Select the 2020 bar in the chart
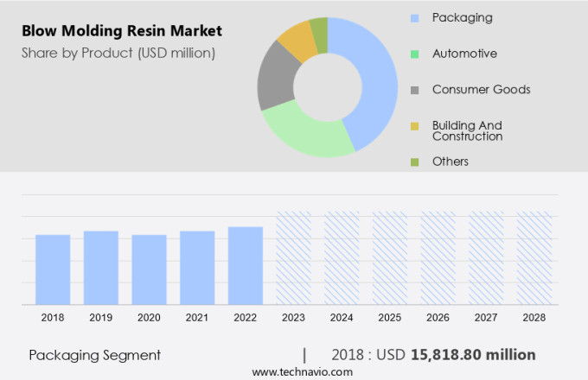Screen dimensions: 588x380 (149, 269)
